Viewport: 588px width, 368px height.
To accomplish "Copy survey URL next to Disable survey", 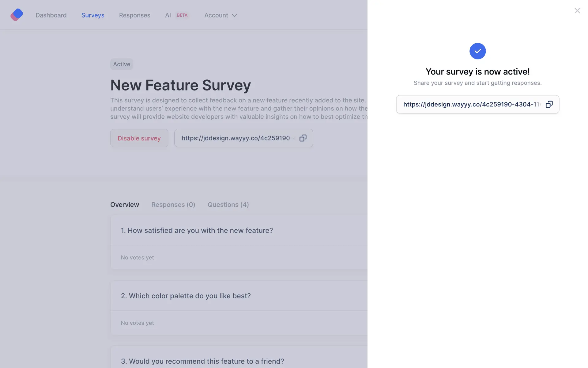I will click(x=303, y=138).
